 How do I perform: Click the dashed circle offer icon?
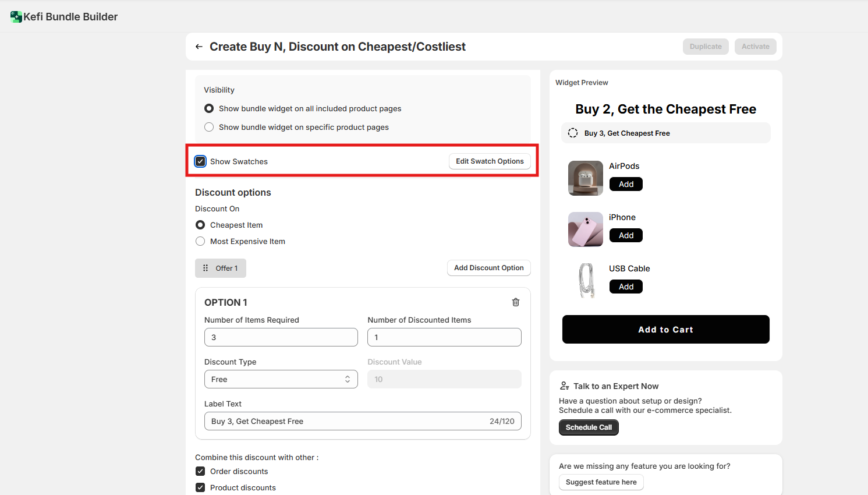[x=573, y=133]
